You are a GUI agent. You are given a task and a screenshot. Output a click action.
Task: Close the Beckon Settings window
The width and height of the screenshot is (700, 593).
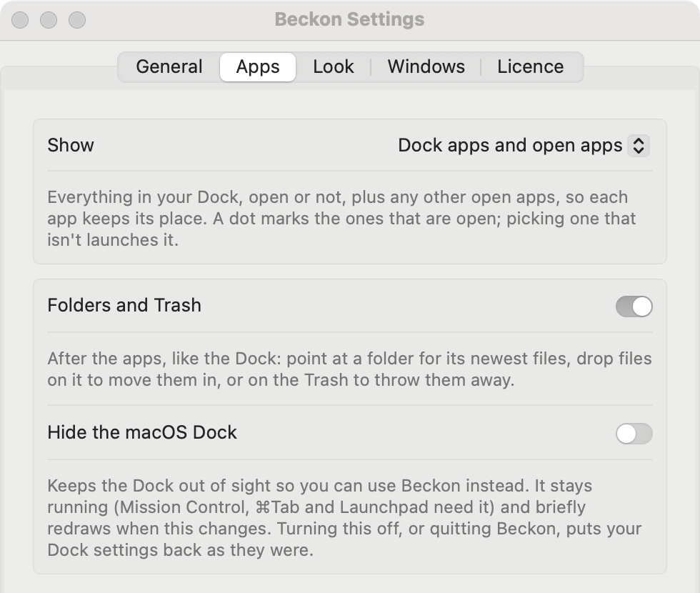click(20, 20)
